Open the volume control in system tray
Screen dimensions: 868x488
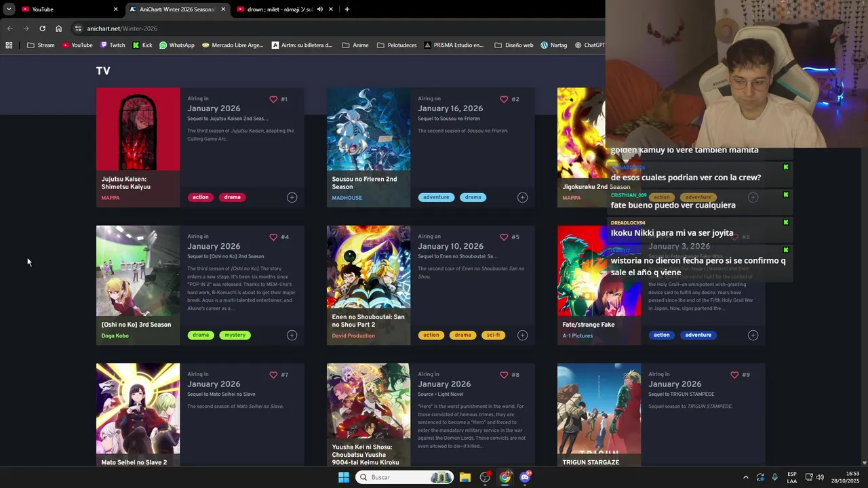pyautogui.click(x=820, y=477)
